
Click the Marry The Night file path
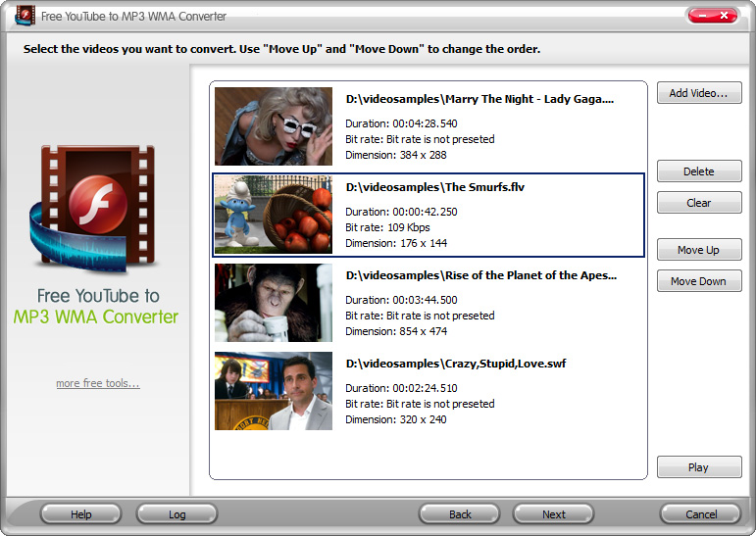click(479, 99)
